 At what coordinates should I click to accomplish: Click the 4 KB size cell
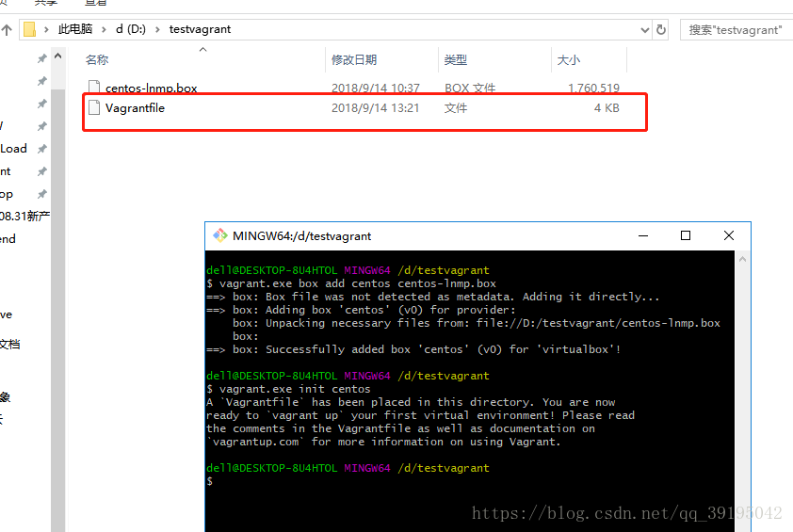pyautogui.click(x=607, y=107)
